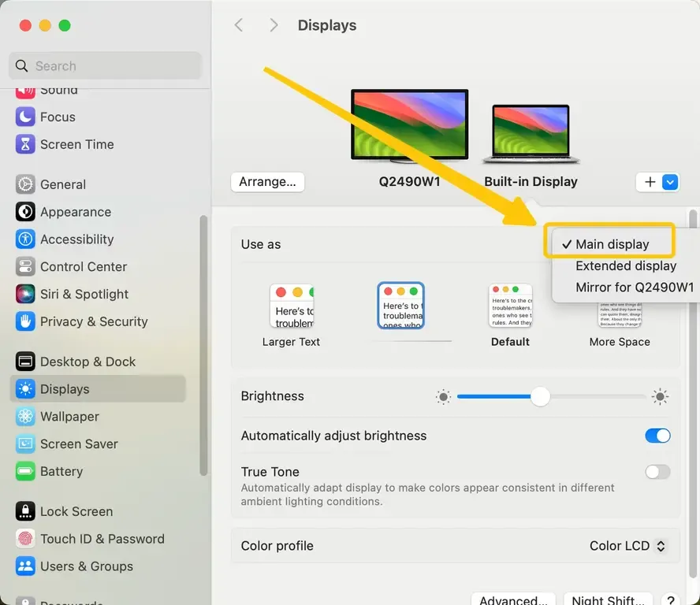Open help with the question mark button
Image resolution: width=700 pixels, height=605 pixels.
[x=670, y=600]
